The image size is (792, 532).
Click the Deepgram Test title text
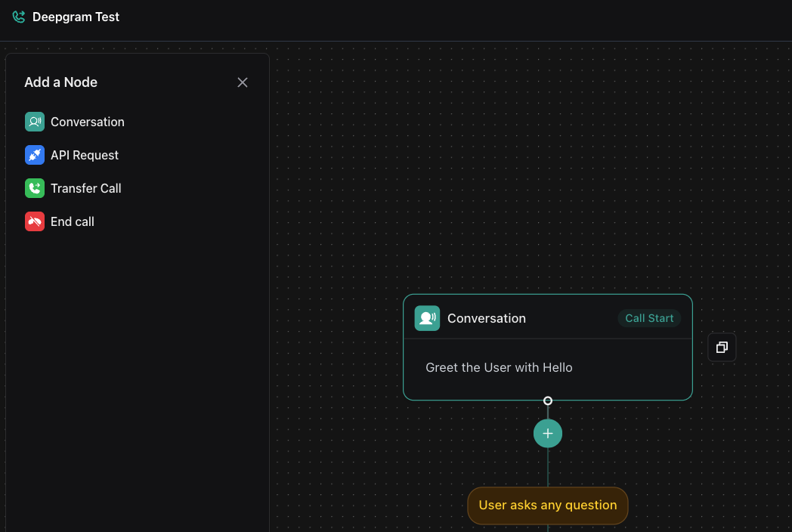[76, 17]
